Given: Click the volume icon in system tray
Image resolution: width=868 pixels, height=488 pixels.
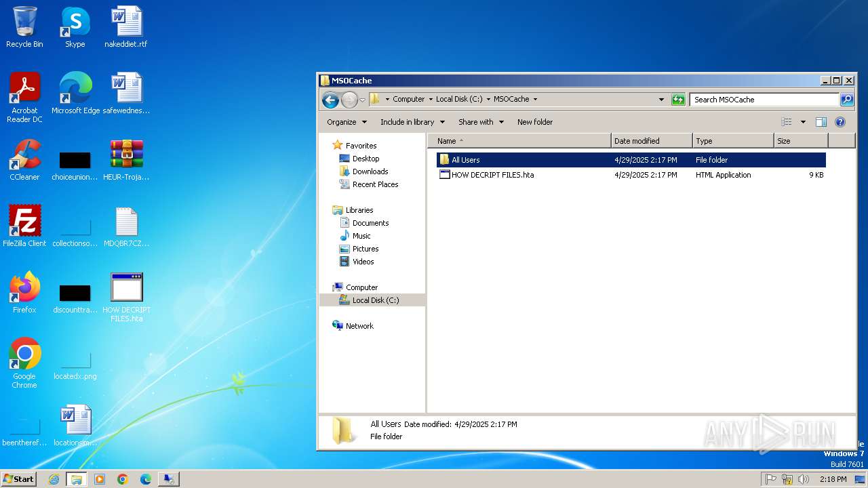Looking at the screenshot, I should pyautogui.click(x=804, y=479).
